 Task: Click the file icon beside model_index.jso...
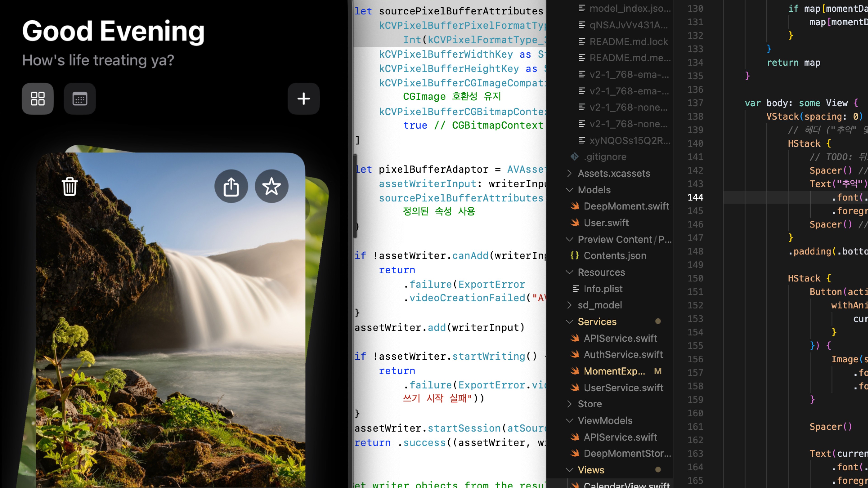582,8
